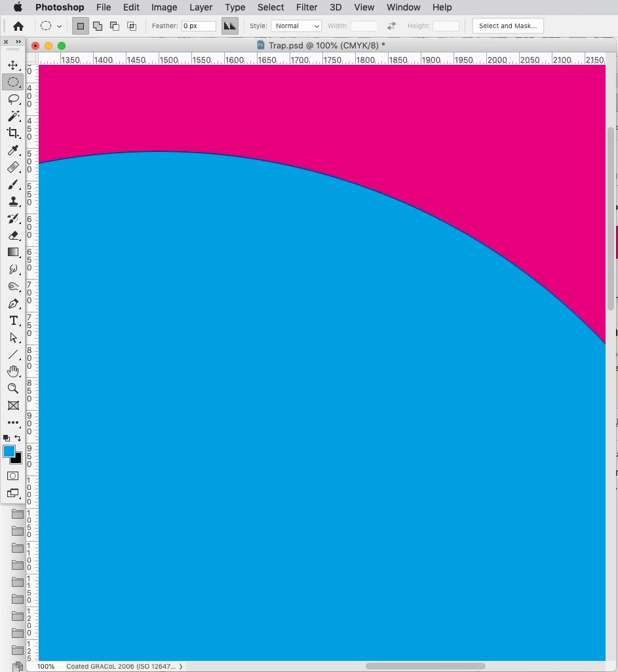Open the Select menu
The height and width of the screenshot is (672, 618).
tap(271, 7)
